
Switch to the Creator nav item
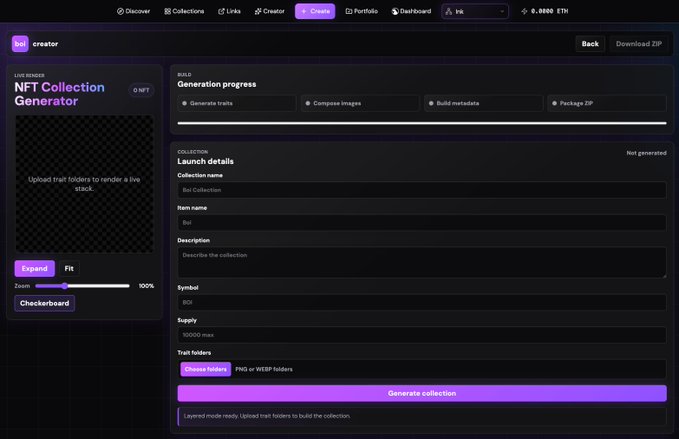click(269, 11)
